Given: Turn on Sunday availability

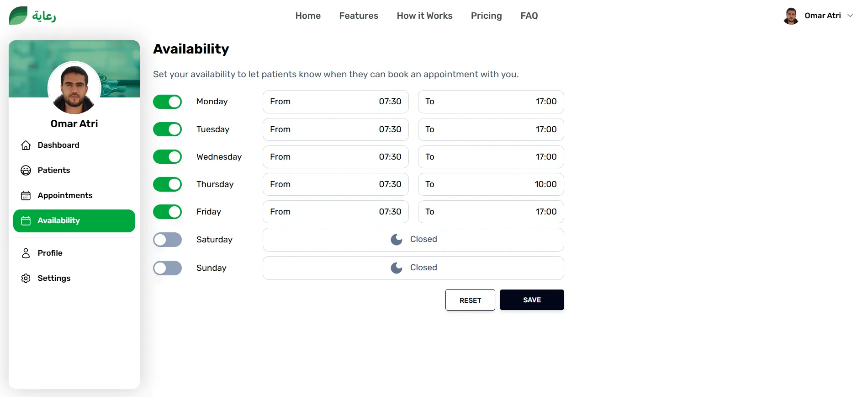Looking at the screenshot, I should 167,268.
